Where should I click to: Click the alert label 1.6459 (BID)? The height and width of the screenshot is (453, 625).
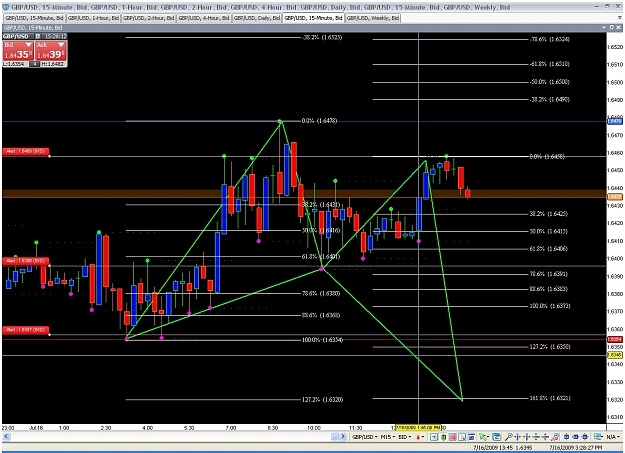pos(26,152)
